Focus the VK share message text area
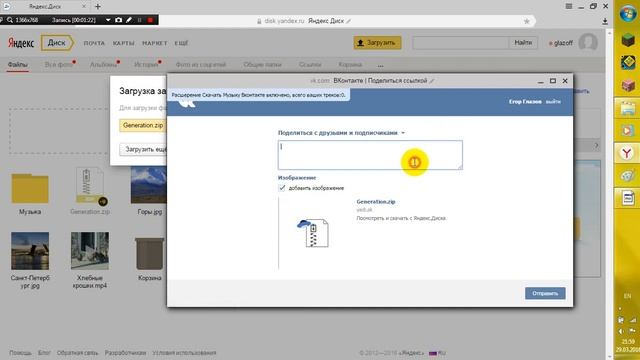This screenshot has height=360, width=640. 370,155
